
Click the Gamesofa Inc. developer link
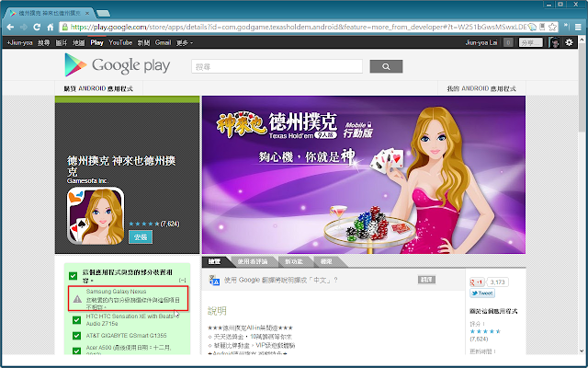click(x=88, y=181)
